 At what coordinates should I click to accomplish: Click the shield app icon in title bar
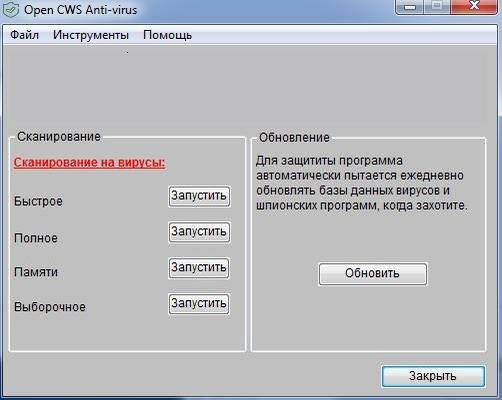click(11, 9)
